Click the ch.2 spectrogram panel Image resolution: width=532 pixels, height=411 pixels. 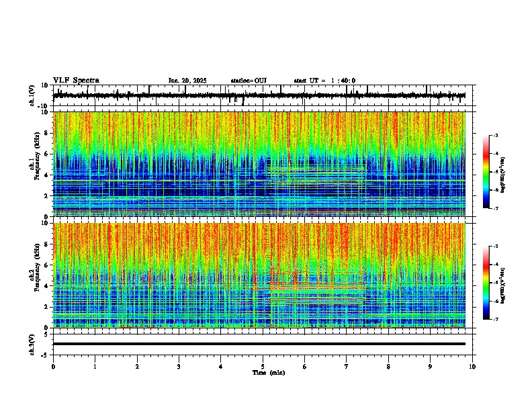pyautogui.click(x=259, y=275)
